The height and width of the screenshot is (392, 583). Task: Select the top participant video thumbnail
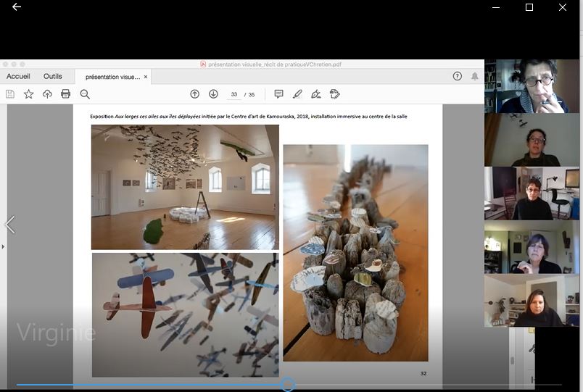532,86
